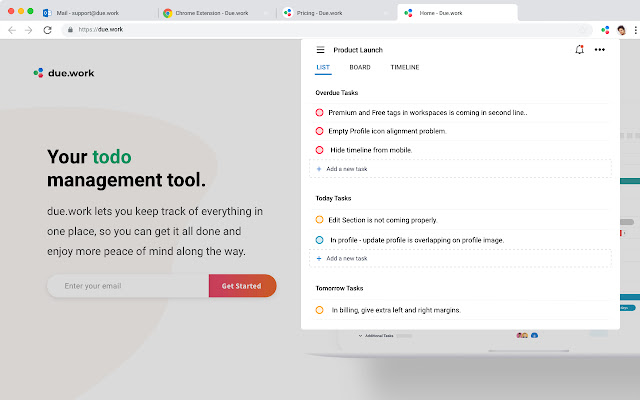Screen dimensions: 640x400
Task: Click the Overdue Tasks section heading
Action: [x=336, y=93]
